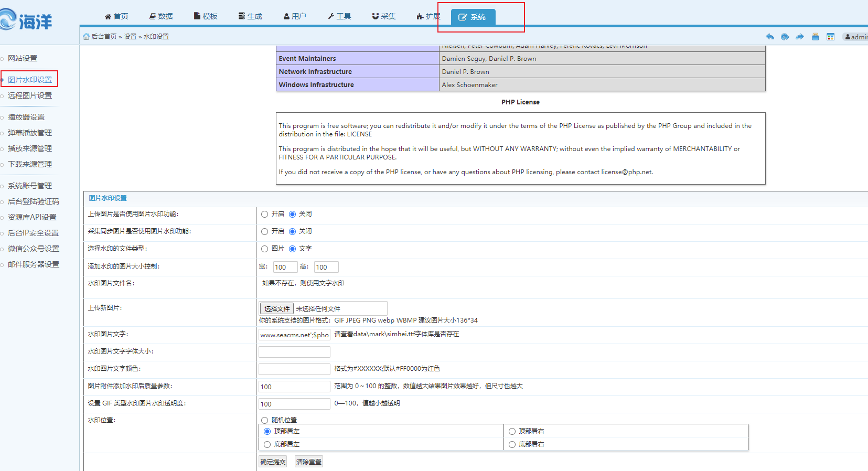This screenshot has width=868, height=471.
Task: Open the 生成 tab
Action: coord(250,17)
